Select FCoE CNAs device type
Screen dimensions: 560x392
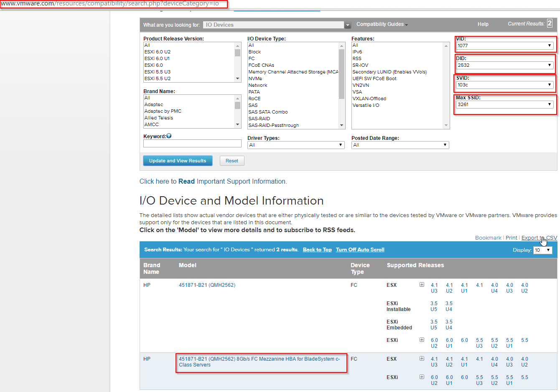pyautogui.click(x=261, y=65)
